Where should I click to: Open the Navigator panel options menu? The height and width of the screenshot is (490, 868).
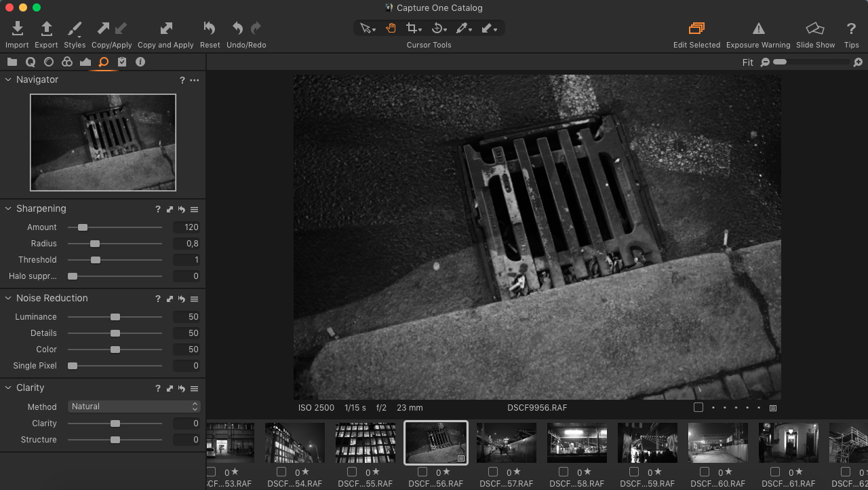pyautogui.click(x=194, y=80)
